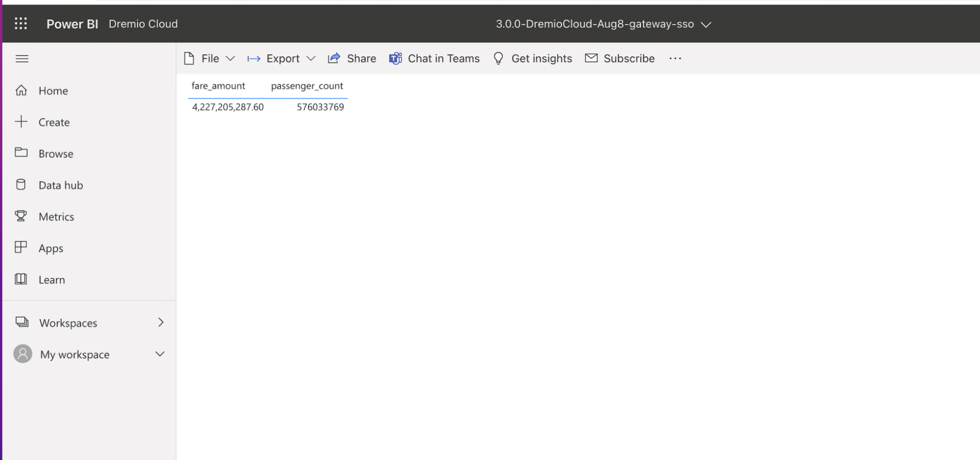This screenshot has width=980, height=460.
Task: Open Browse from the left navigation
Action: click(x=55, y=153)
